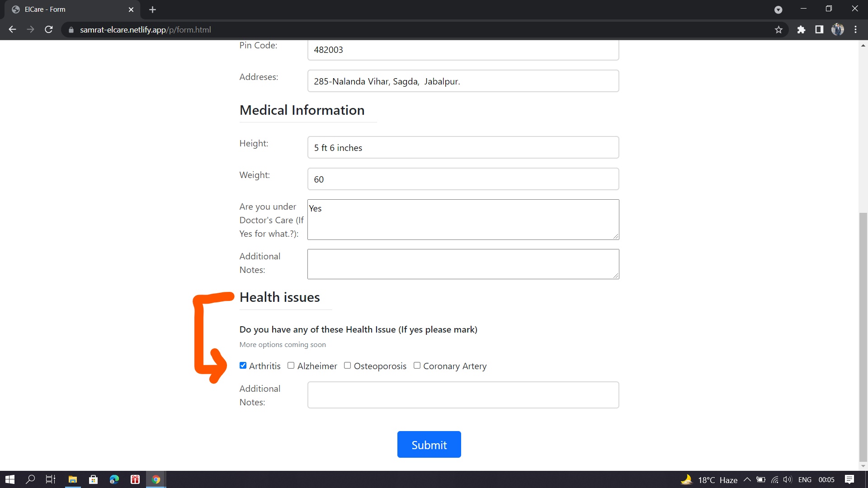
Task: Open the ENG language selector
Action: click(806, 479)
